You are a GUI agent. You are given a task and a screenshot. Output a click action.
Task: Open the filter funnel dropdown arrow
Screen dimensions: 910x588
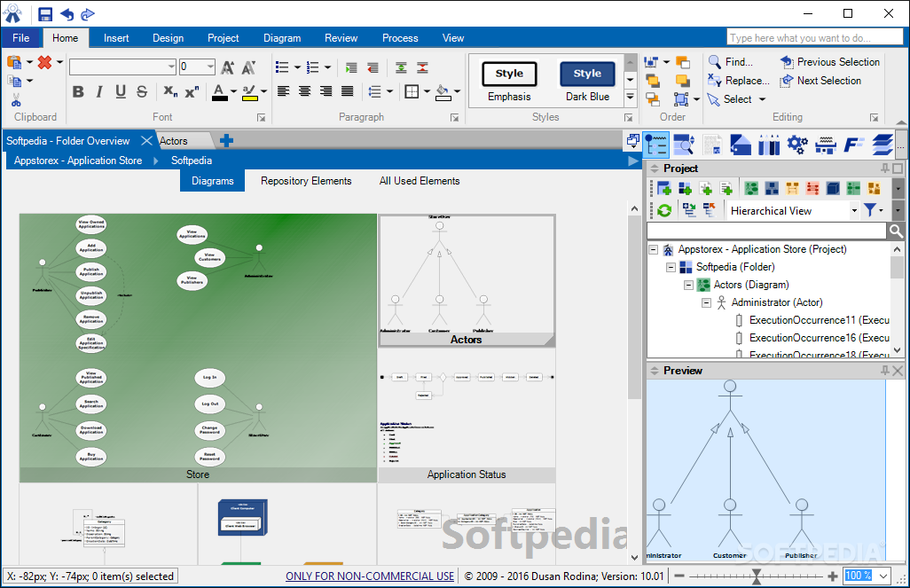pos(882,210)
